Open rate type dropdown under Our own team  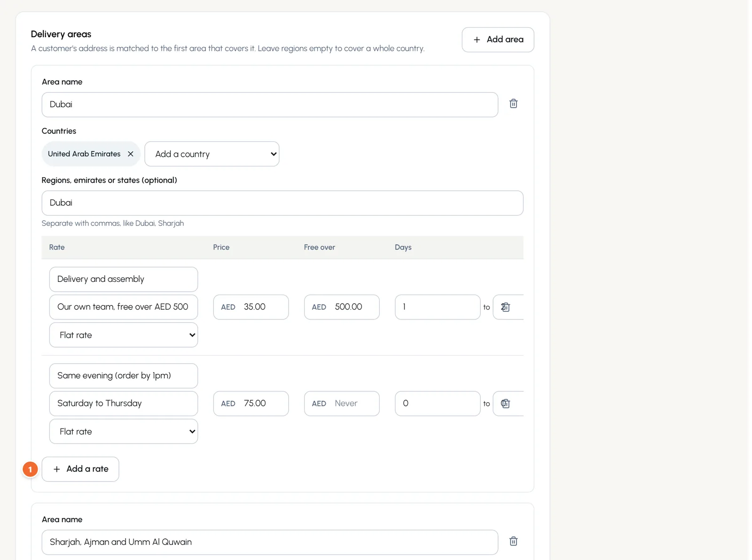(124, 335)
